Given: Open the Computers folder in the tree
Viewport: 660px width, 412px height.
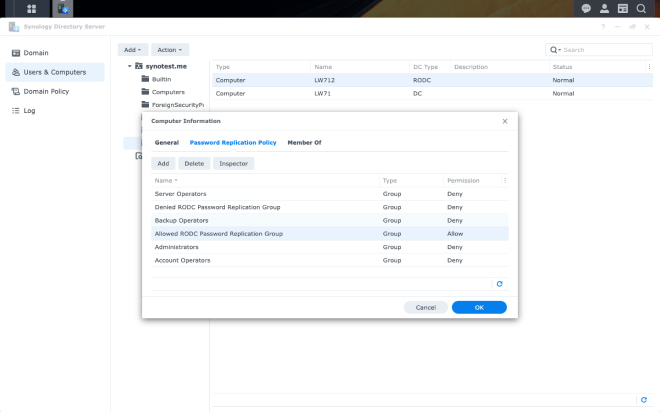Looking at the screenshot, I should pyautogui.click(x=167, y=91).
